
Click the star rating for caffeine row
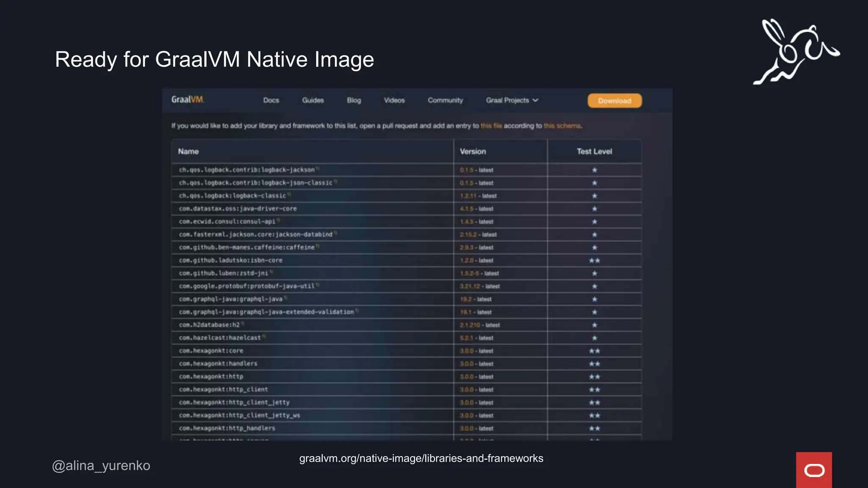pyautogui.click(x=594, y=247)
